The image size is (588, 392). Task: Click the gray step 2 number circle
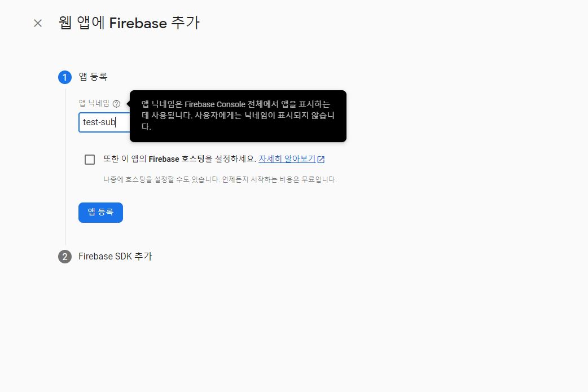tap(65, 257)
